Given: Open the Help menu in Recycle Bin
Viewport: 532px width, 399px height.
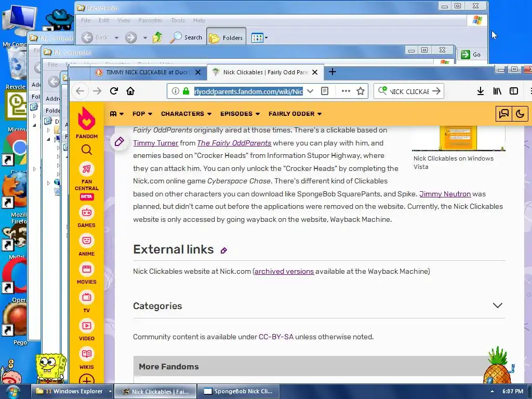Looking at the screenshot, I should (x=199, y=20).
